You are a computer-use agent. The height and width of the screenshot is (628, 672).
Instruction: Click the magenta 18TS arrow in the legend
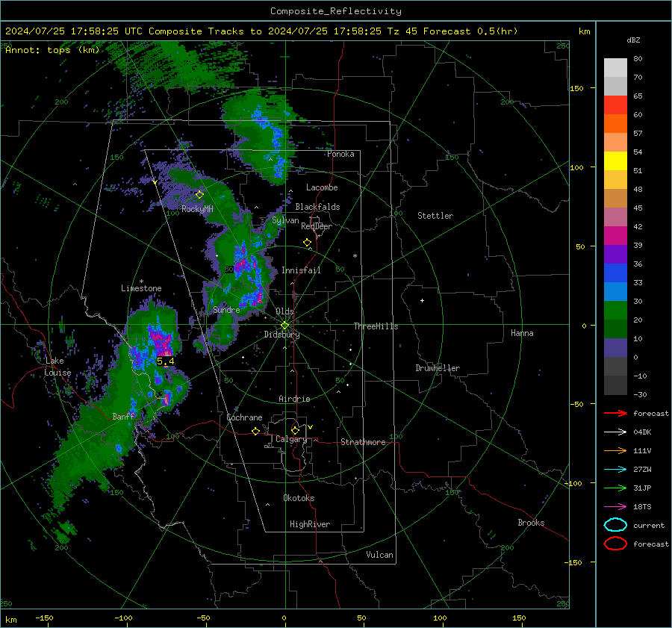click(x=615, y=507)
